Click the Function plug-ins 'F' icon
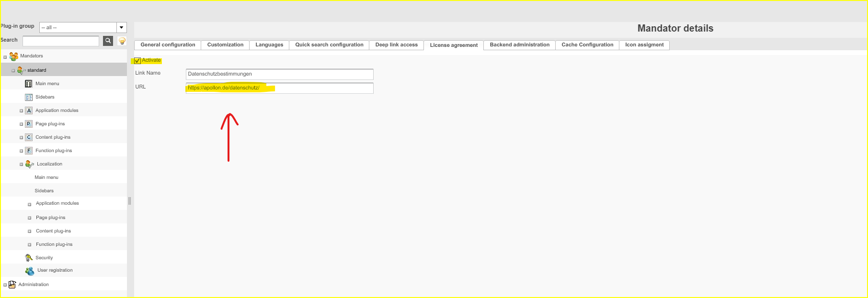The height and width of the screenshot is (298, 868). (29, 151)
